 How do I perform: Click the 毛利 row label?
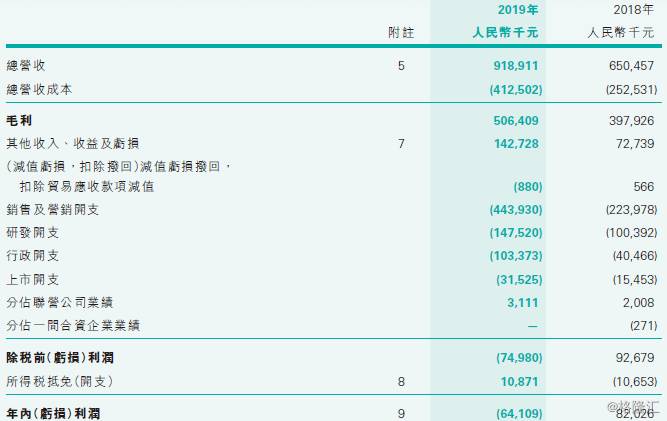pyautogui.click(x=19, y=120)
